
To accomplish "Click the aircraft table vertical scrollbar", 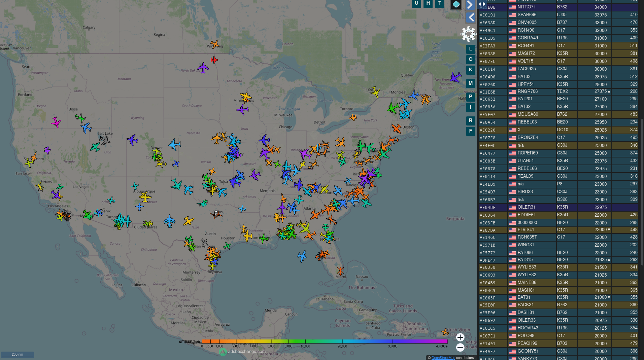I will 642,192.
